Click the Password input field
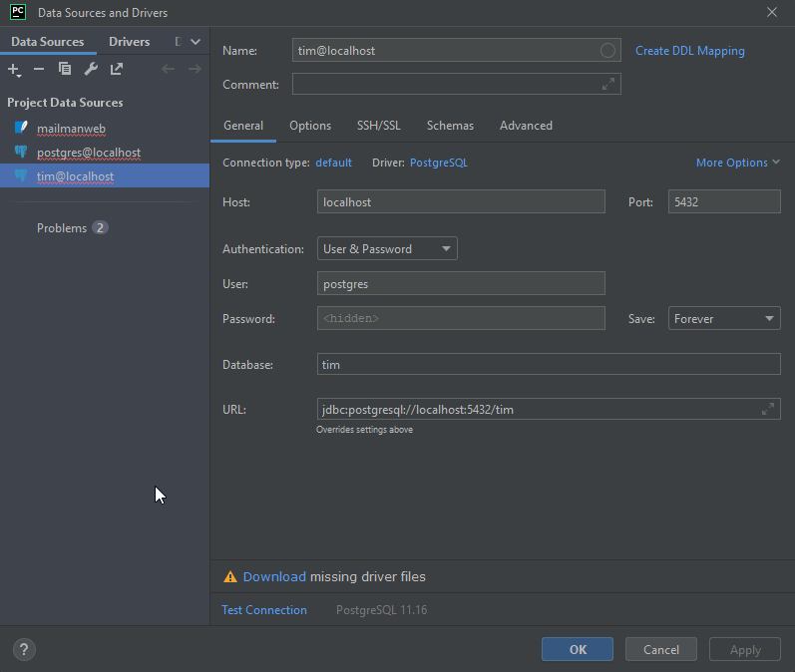This screenshot has width=795, height=672. (461, 318)
